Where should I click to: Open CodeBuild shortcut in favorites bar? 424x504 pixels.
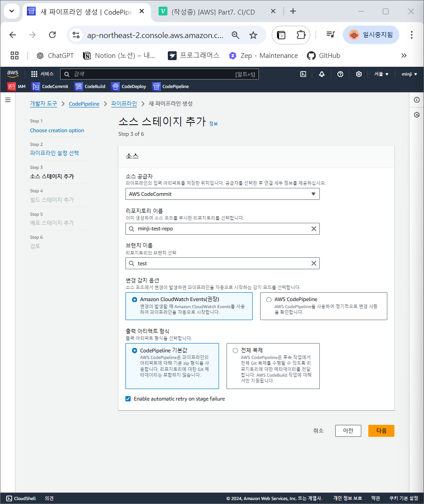[90, 87]
